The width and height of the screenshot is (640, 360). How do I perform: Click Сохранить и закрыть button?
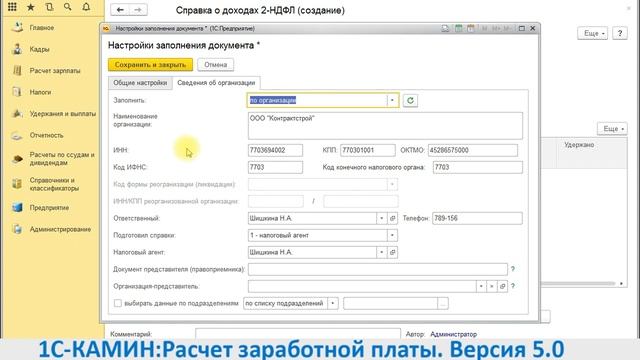pyautogui.click(x=150, y=64)
